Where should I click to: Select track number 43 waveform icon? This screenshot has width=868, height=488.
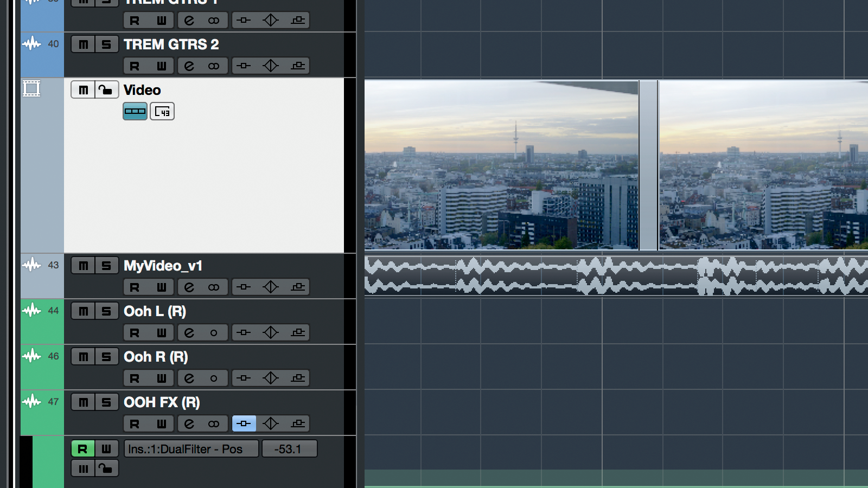31,265
